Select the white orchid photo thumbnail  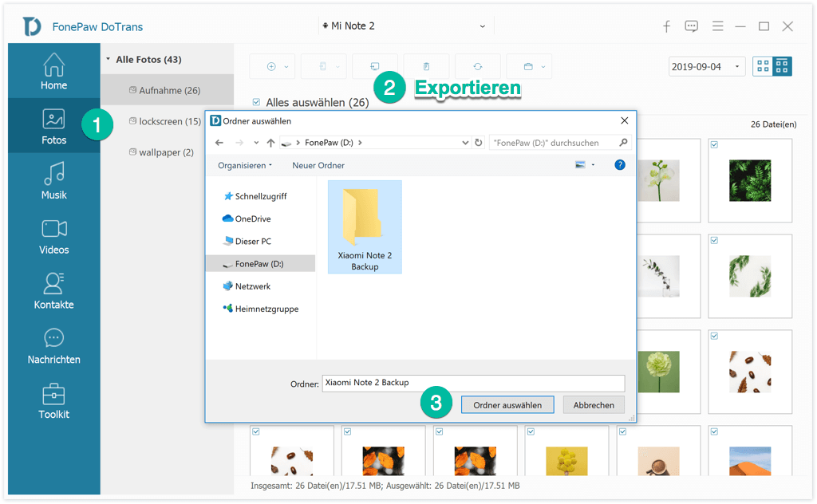[x=659, y=181]
